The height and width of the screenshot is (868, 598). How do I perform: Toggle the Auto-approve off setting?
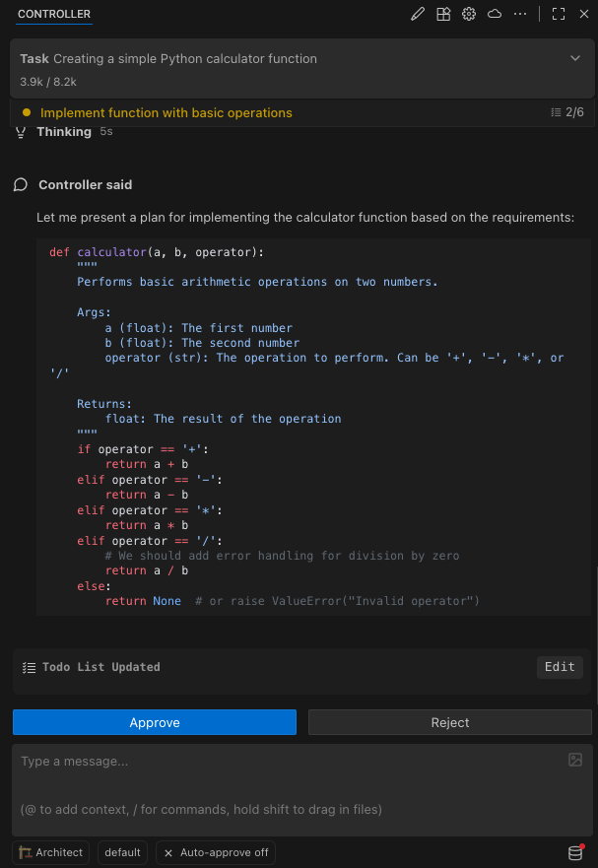click(x=215, y=852)
